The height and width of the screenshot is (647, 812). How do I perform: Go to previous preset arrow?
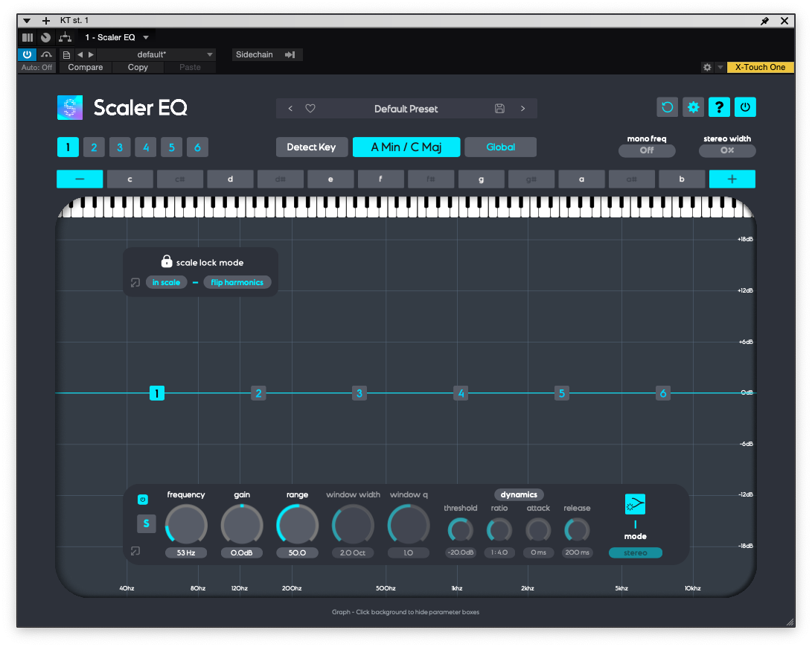click(x=290, y=108)
